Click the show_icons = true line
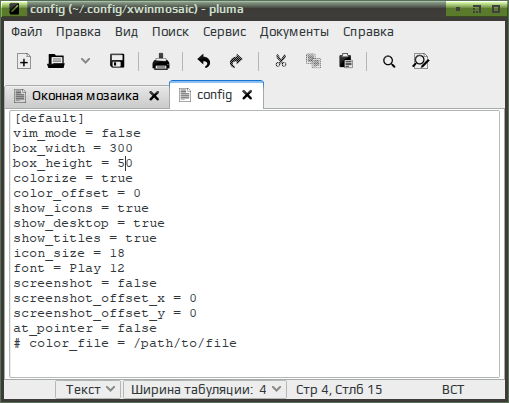509x403 pixels. pos(81,208)
